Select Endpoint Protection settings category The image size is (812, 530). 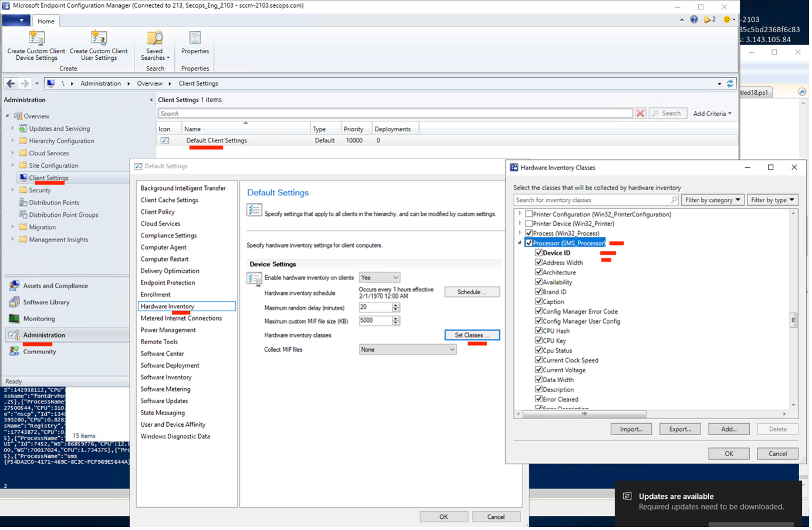[x=168, y=283]
